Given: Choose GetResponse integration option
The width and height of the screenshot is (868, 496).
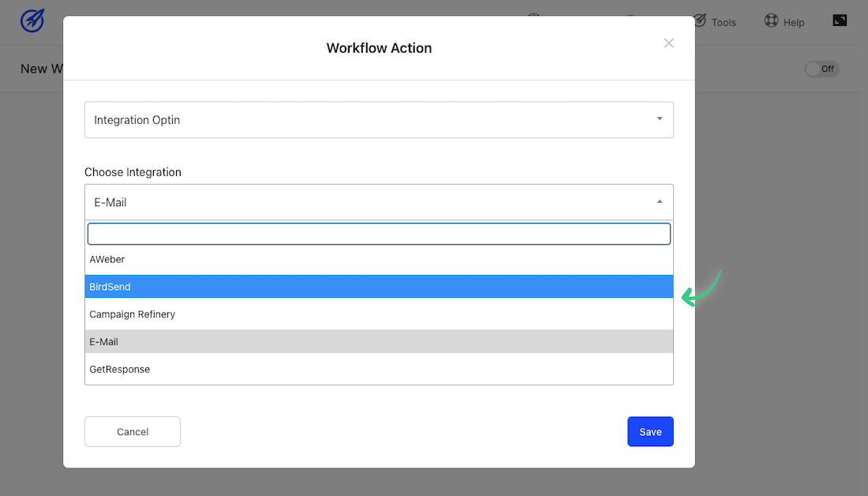Looking at the screenshot, I should point(379,369).
